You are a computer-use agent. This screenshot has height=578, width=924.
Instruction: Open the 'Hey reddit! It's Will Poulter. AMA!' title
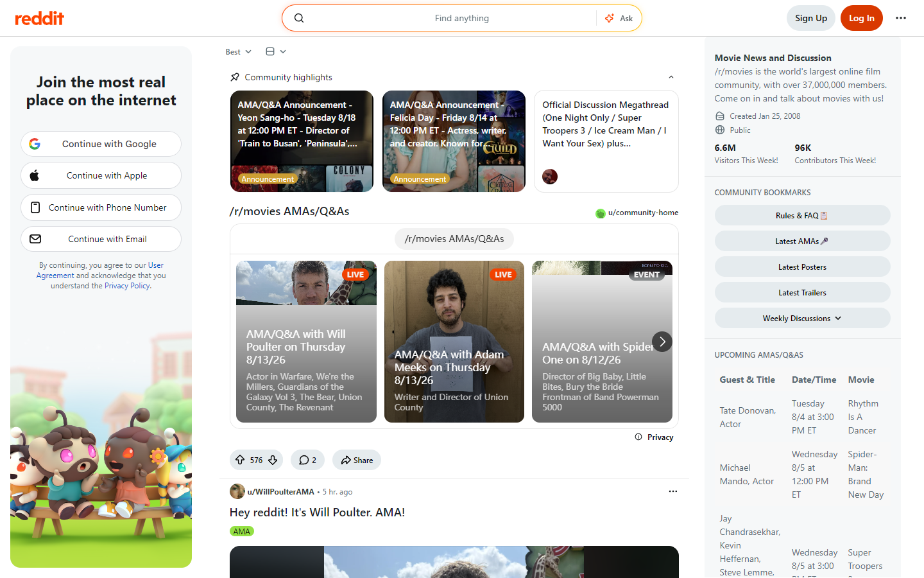click(x=317, y=512)
